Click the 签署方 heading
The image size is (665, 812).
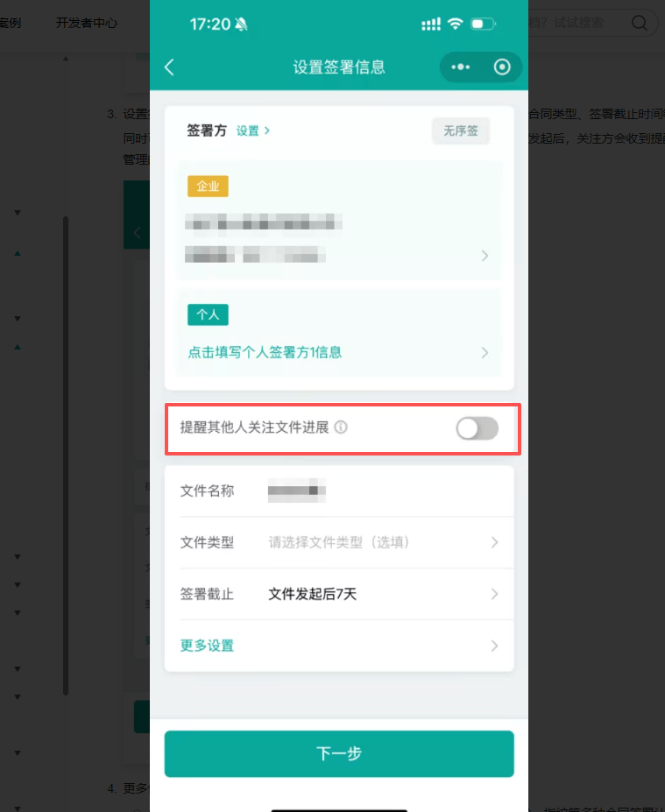point(207,131)
